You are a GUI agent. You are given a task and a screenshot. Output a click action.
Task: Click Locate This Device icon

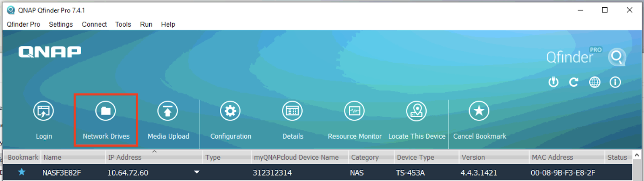416,111
